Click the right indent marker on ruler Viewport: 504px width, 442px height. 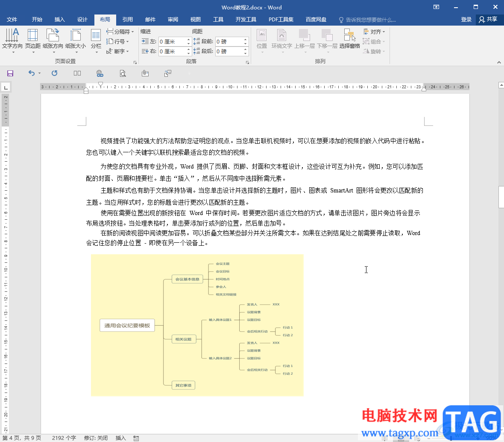coord(424,89)
